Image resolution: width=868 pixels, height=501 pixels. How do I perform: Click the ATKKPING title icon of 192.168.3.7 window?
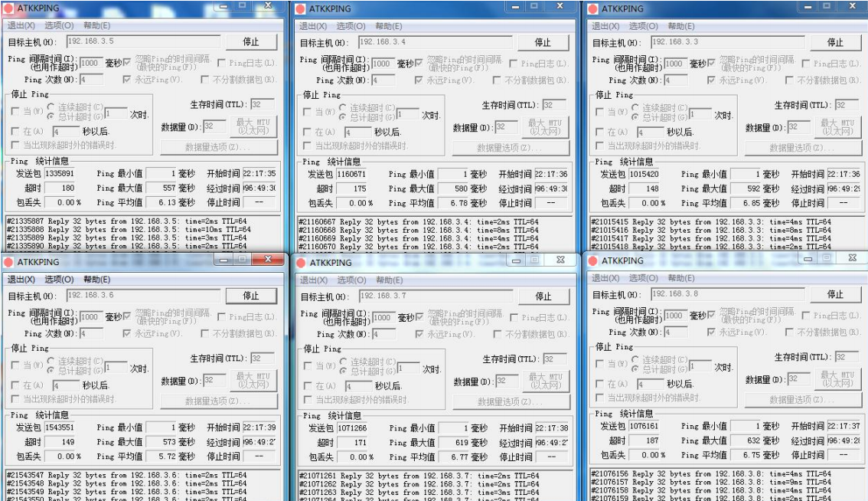point(301,263)
